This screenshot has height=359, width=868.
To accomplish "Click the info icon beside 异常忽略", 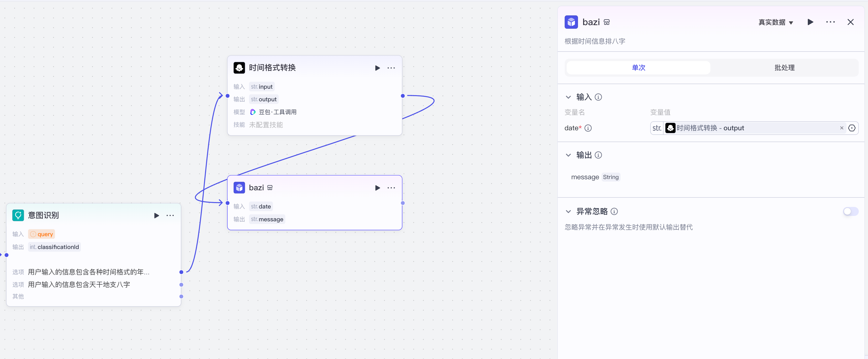I will click(615, 211).
